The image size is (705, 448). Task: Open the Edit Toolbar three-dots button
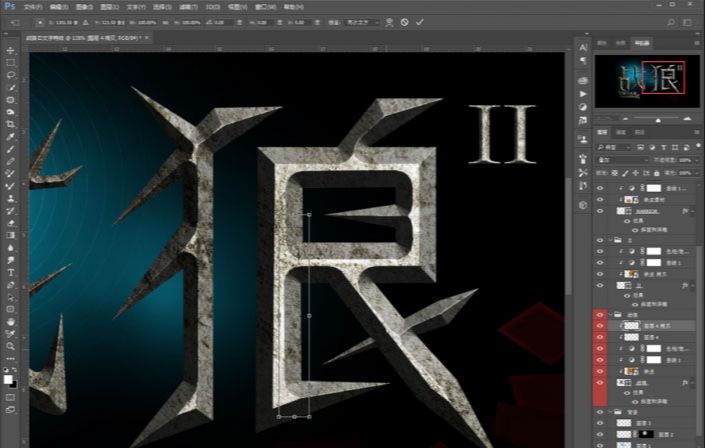click(10, 359)
